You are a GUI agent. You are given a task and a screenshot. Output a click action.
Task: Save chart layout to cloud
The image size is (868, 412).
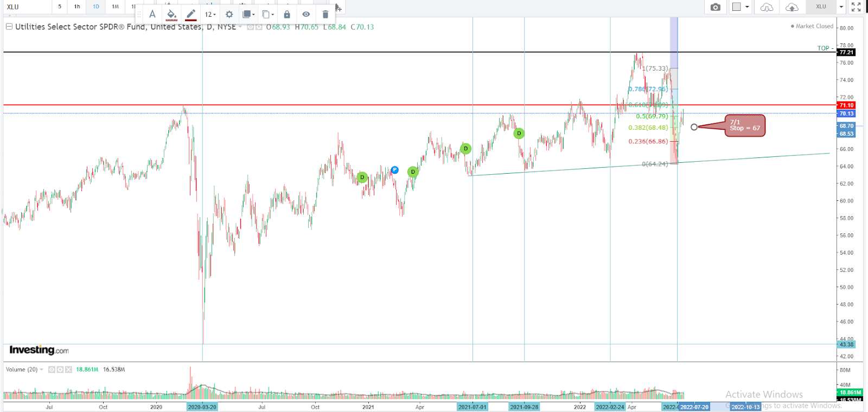click(x=792, y=7)
